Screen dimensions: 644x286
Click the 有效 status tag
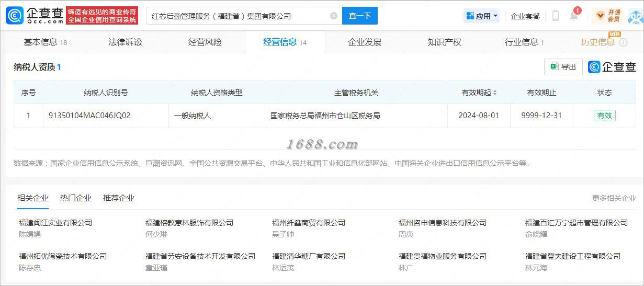click(604, 116)
